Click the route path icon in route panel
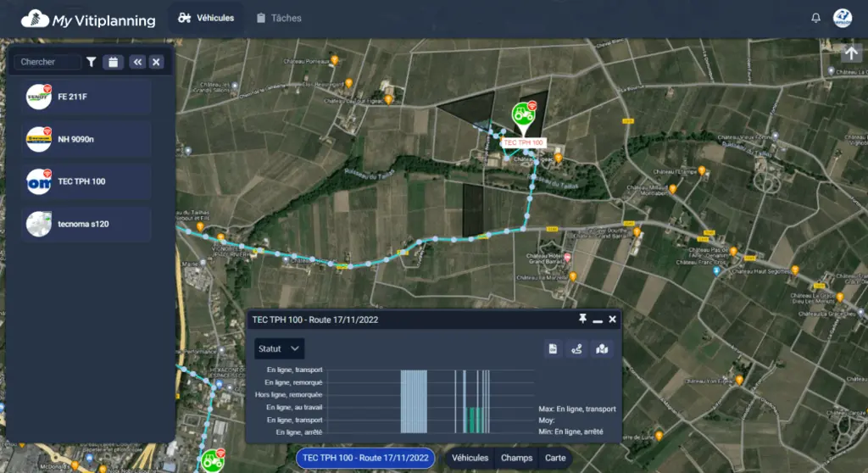Screen dimensions: 868x473 pos(576,348)
